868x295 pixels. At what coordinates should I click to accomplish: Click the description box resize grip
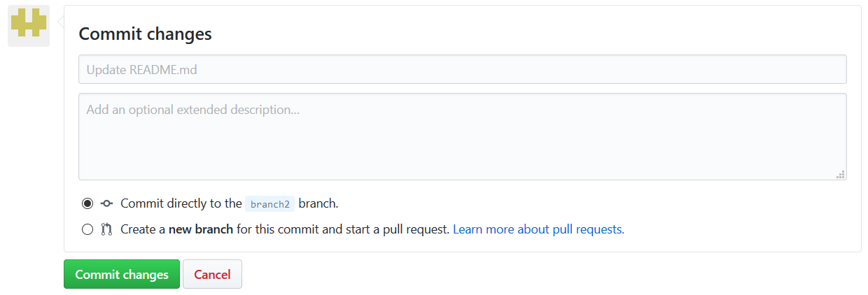[841, 174]
